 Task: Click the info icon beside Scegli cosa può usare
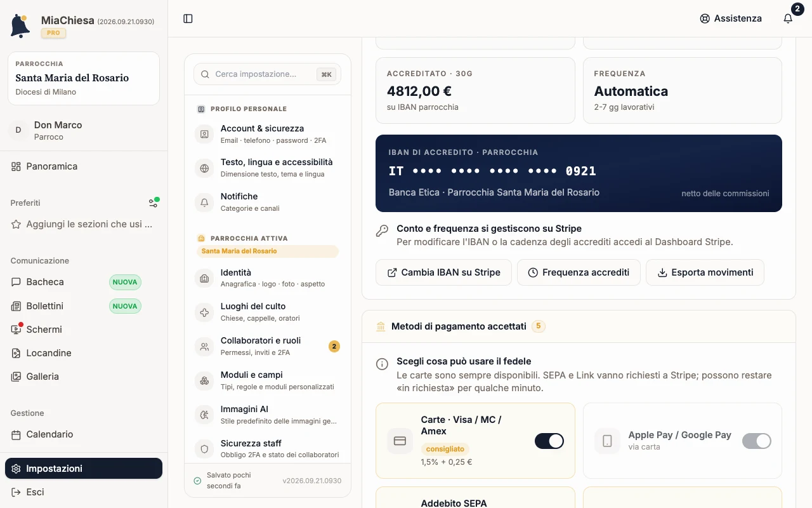[382, 364]
